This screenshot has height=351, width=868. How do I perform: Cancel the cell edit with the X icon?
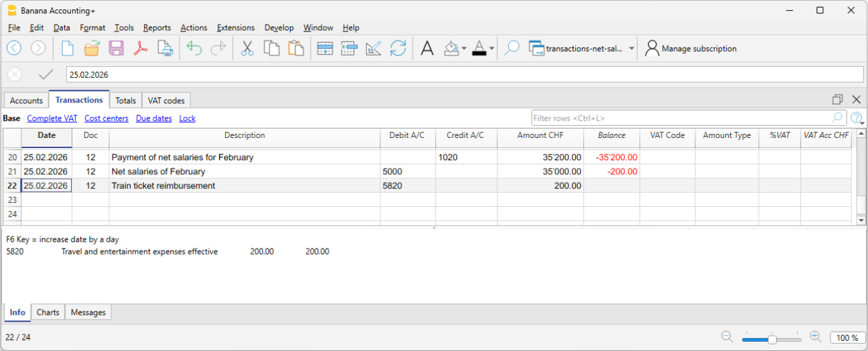(15, 74)
